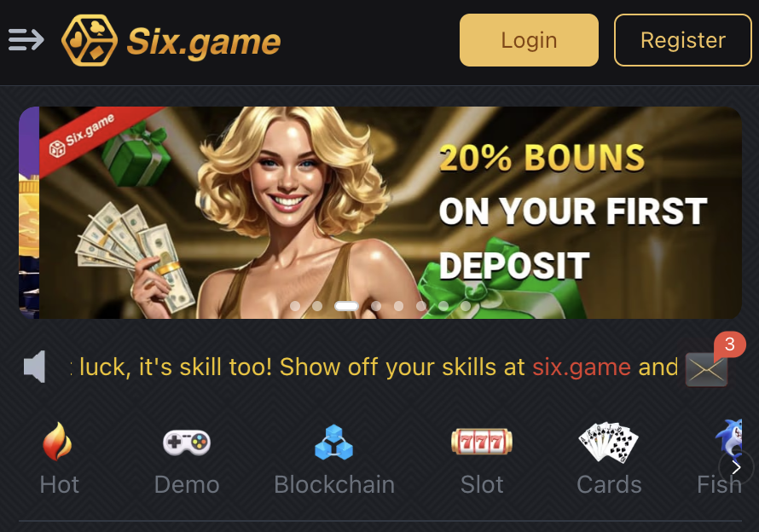Expand categories with the right chevron arrow
759x532 pixels.
[x=736, y=467]
